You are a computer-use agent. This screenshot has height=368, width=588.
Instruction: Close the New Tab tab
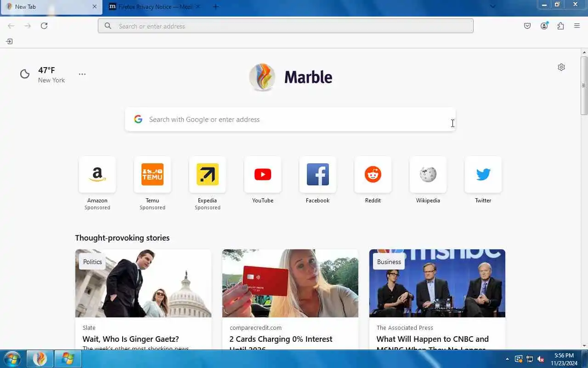(x=95, y=7)
